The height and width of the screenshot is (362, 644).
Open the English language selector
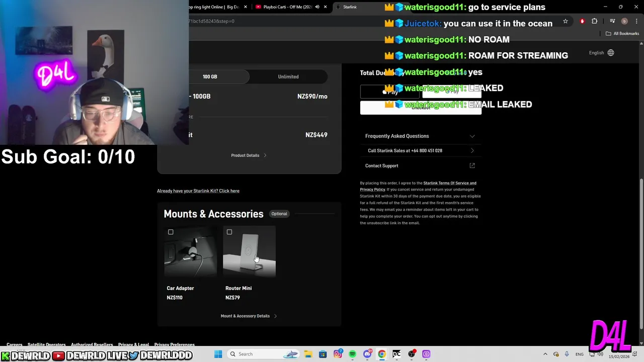(601, 53)
